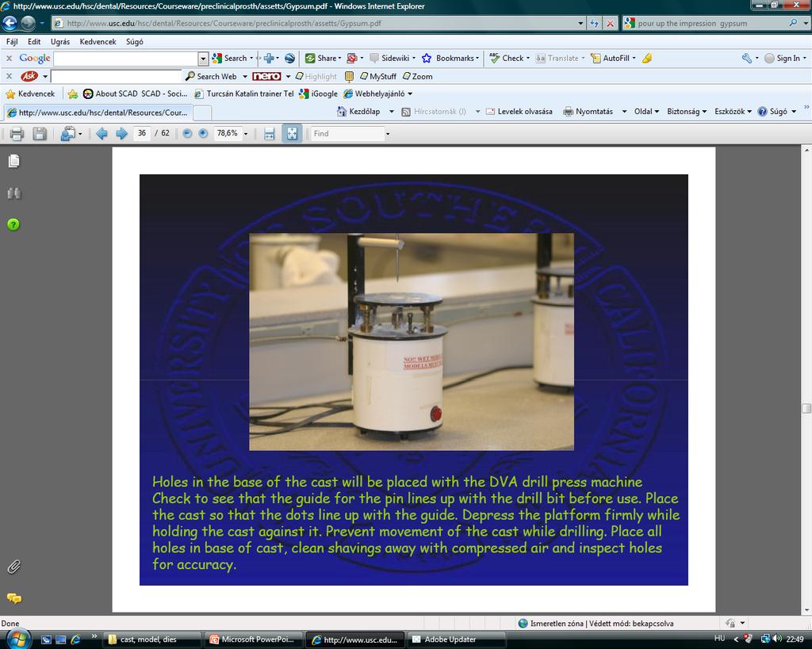This screenshot has width=812, height=649.
Task: Open Google toolbar wrench settings
Action: coord(747,59)
